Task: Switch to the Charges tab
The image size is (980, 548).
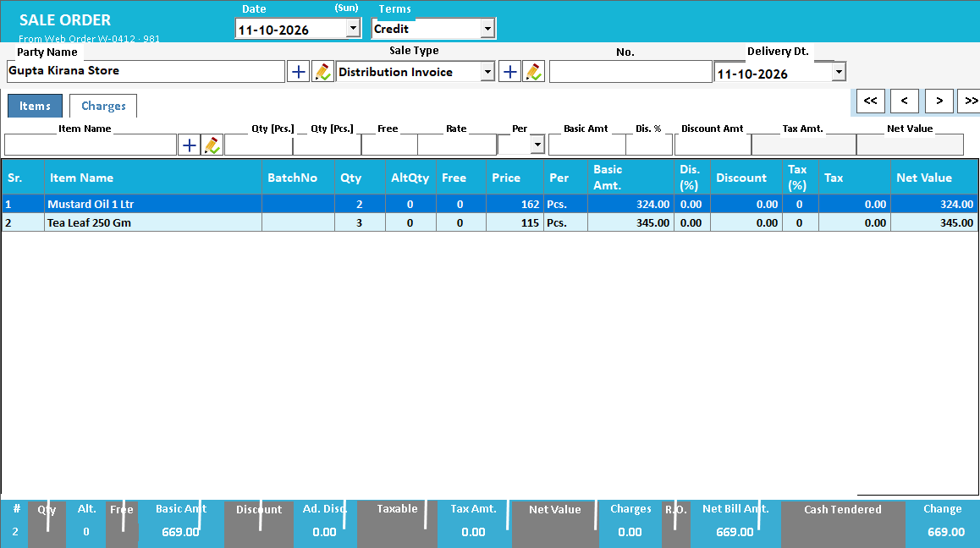Action: pos(103,106)
